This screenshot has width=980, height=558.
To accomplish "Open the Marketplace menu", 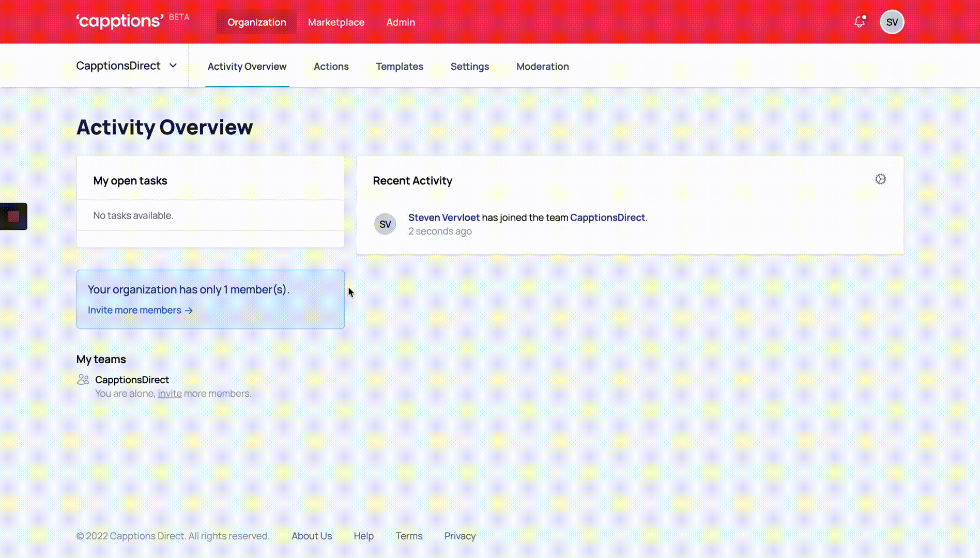I will tap(336, 22).
